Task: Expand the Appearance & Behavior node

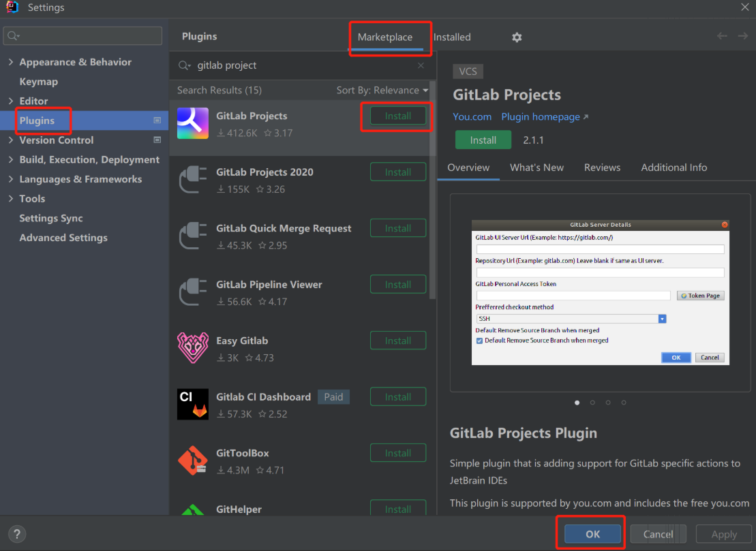Action: point(11,62)
